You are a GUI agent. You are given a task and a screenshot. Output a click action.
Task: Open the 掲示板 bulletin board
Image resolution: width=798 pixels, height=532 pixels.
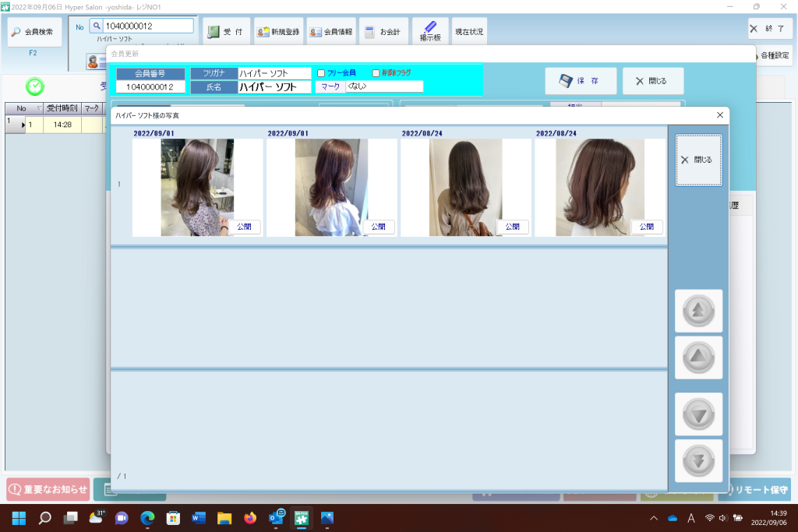tap(430, 32)
